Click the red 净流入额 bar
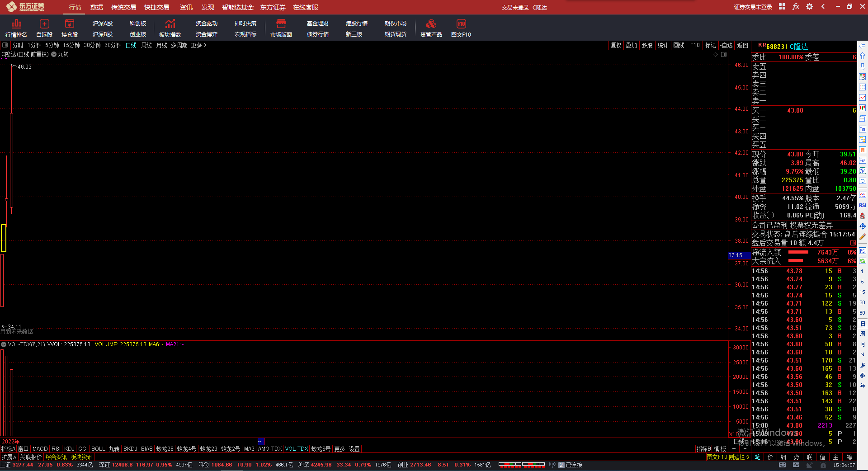This screenshot has width=868, height=471. (x=798, y=252)
